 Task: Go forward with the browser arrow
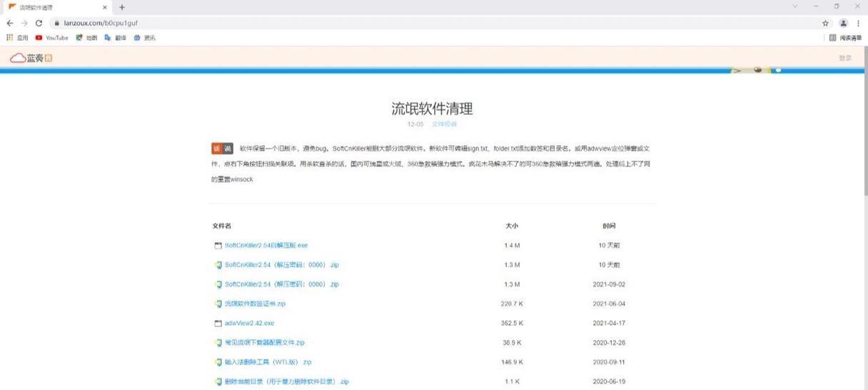[x=24, y=23]
